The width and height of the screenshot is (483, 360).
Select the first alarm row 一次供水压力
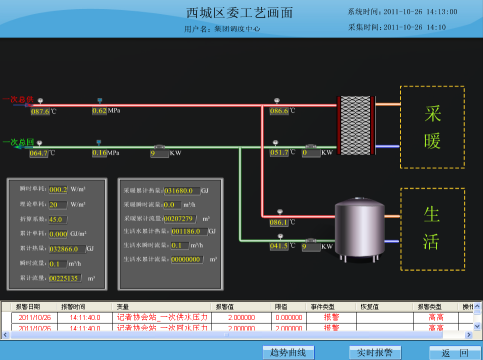pyautogui.click(x=240, y=317)
